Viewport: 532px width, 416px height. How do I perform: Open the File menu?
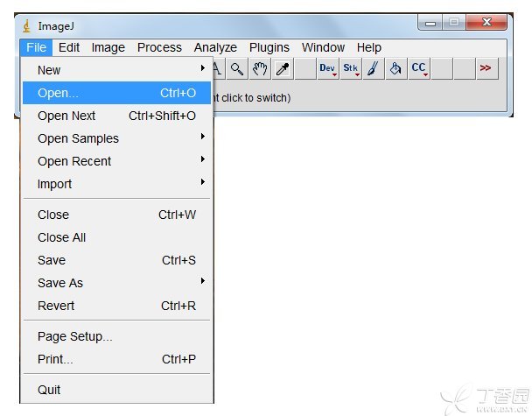click(36, 47)
